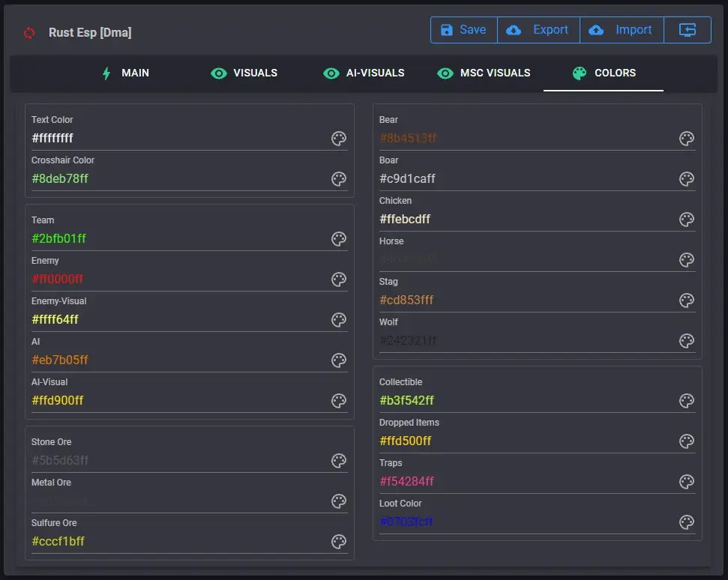The width and height of the screenshot is (728, 580).
Task: Open the Traps color palette icon
Action: coord(686,482)
